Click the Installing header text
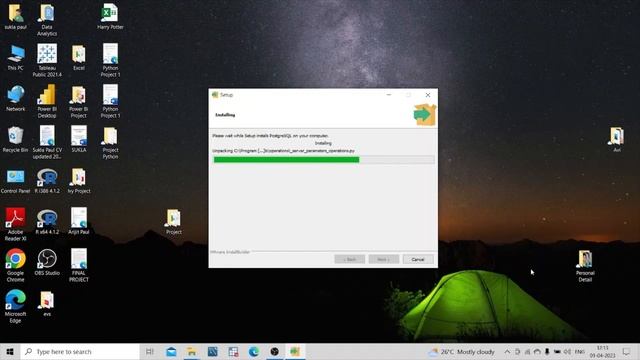The image size is (640, 360). point(225,115)
